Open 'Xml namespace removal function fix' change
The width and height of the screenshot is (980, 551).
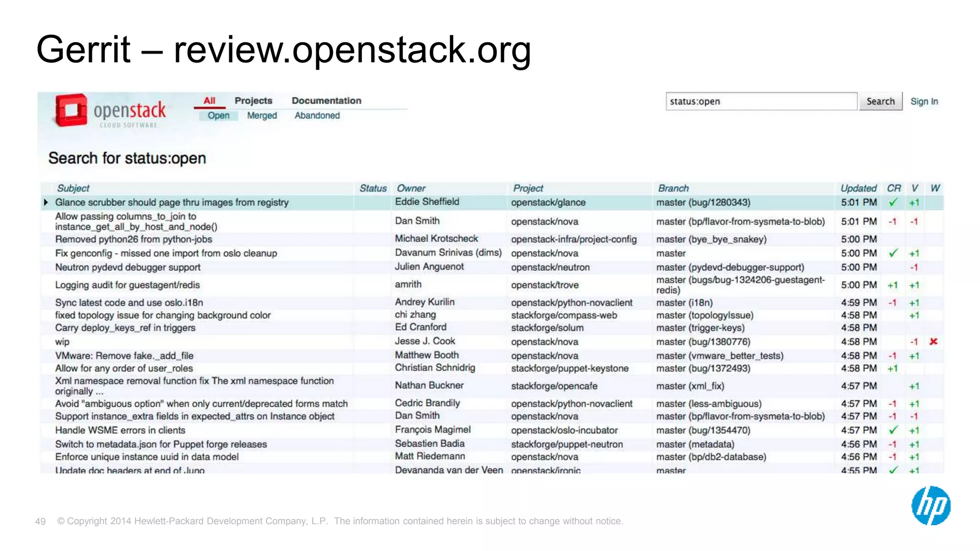pos(194,386)
